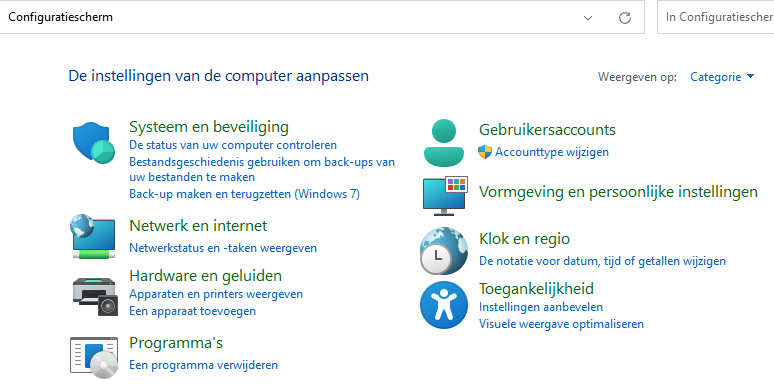Click the search field In Configuratiescherm
Image resolution: width=774 pixels, height=389 pixels.
point(716,17)
